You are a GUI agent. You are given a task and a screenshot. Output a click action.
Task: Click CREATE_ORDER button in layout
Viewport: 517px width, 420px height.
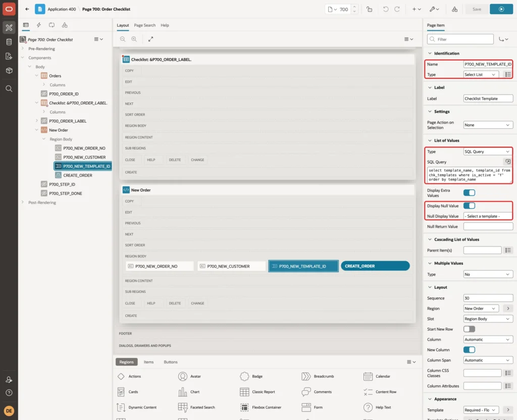coord(375,266)
